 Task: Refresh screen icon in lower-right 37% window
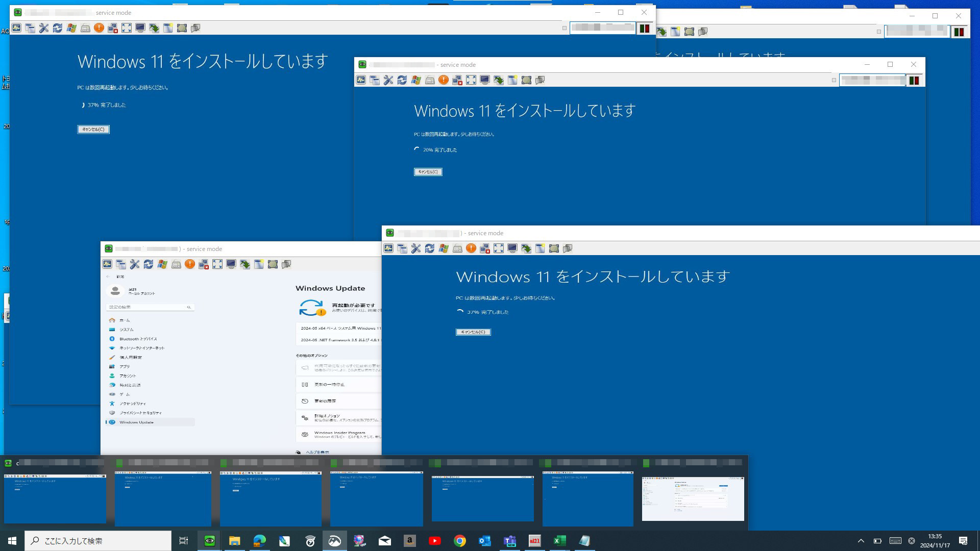430,248
